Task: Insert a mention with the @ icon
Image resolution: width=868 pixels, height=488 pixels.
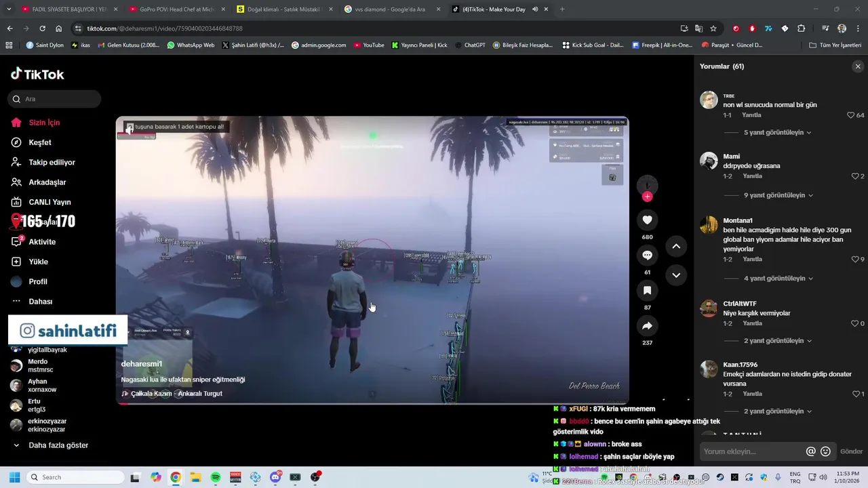Action: [x=810, y=451]
